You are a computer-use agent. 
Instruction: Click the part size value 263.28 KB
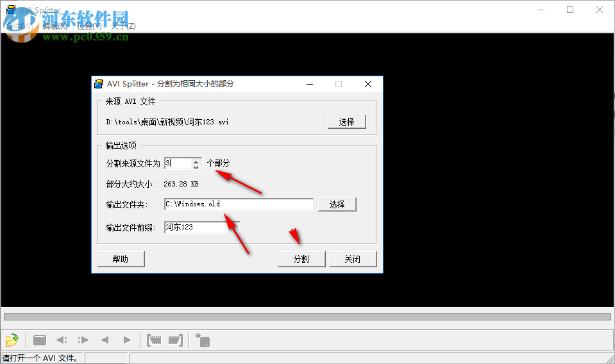click(181, 184)
